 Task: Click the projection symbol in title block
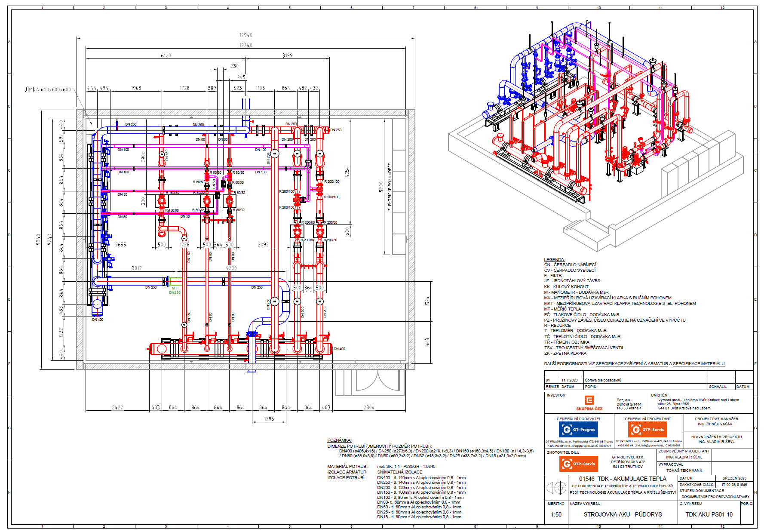tap(556, 488)
